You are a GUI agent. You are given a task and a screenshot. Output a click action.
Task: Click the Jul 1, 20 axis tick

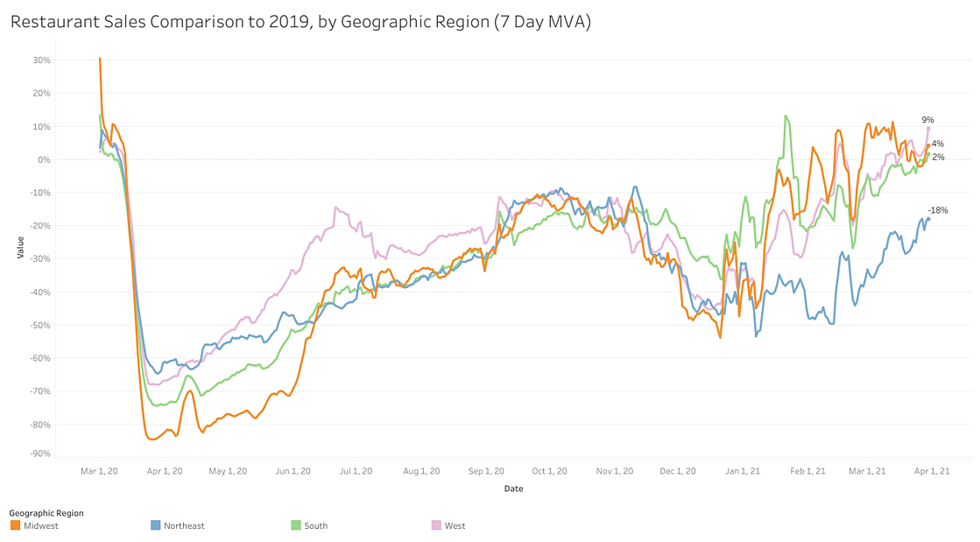tap(356, 471)
